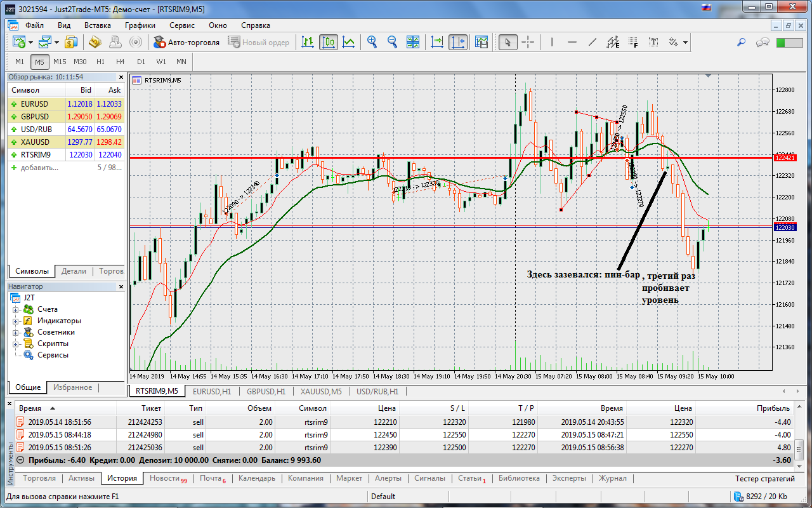This screenshot has height=508, width=812.
Task: Switch chart to candlestick mode
Action: 329,43
